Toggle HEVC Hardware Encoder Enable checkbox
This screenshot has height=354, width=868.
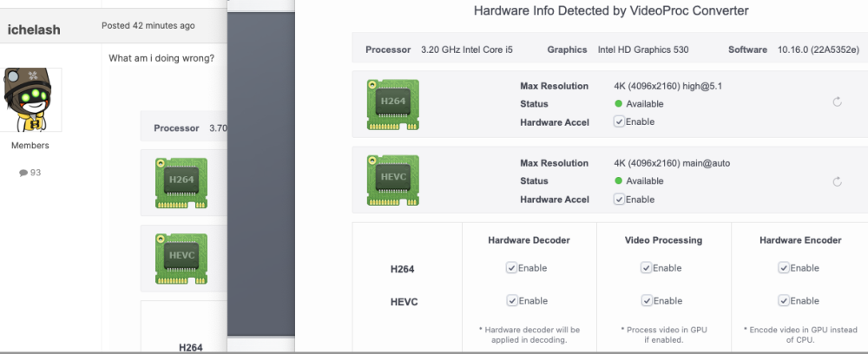click(x=783, y=301)
